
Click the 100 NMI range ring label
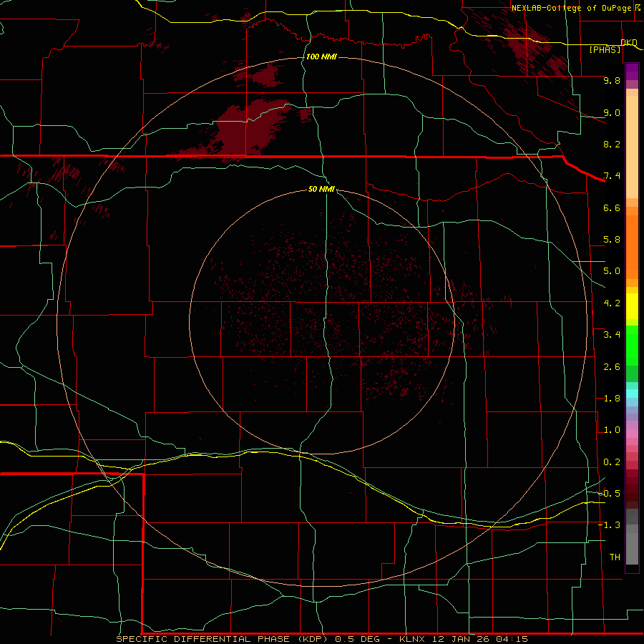(321, 57)
